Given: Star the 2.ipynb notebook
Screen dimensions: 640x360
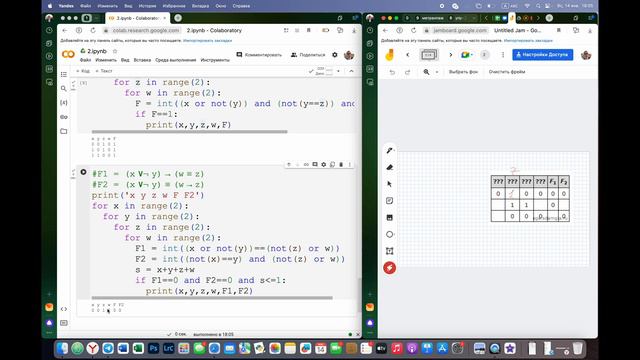Looking at the screenshot, I should point(115,51).
